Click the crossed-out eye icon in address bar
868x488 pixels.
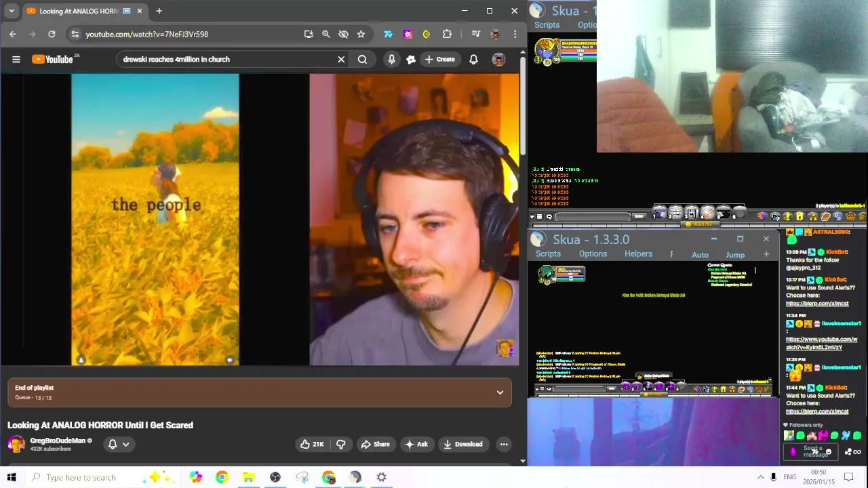click(x=343, y=34)
